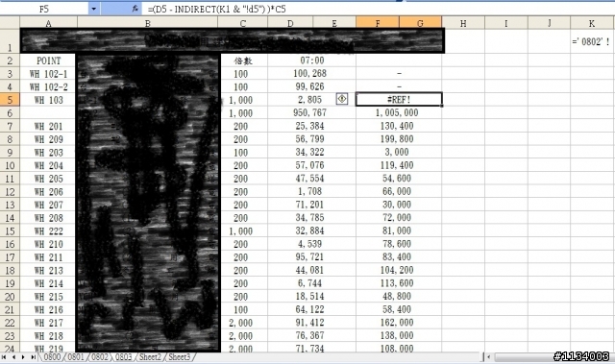
Task: Click the previous-sheet tab navigation arrow
Action: tap(13, 357)
